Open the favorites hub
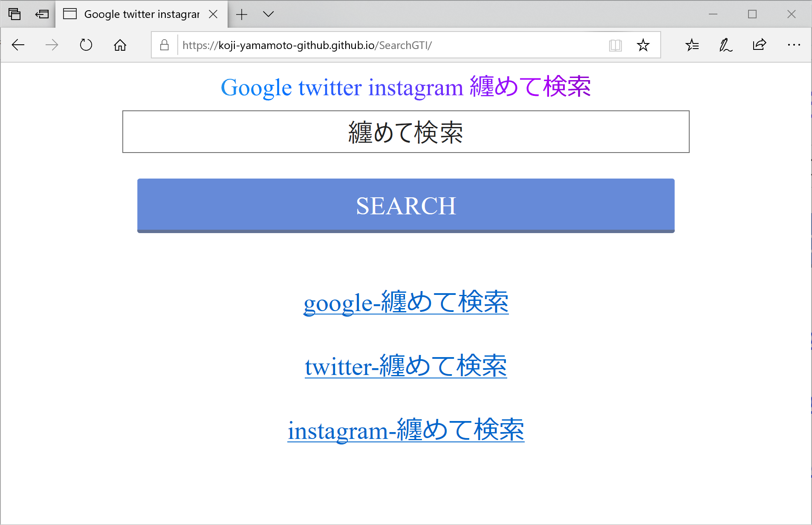 692,45
